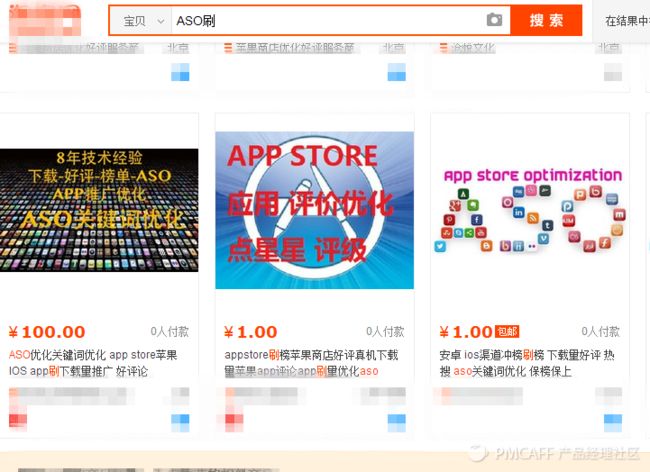Screen dimensions: 650x472
Task: Open listing titled ASO优化关键词优化 app store苹果
Action: [x=93, y=363]
